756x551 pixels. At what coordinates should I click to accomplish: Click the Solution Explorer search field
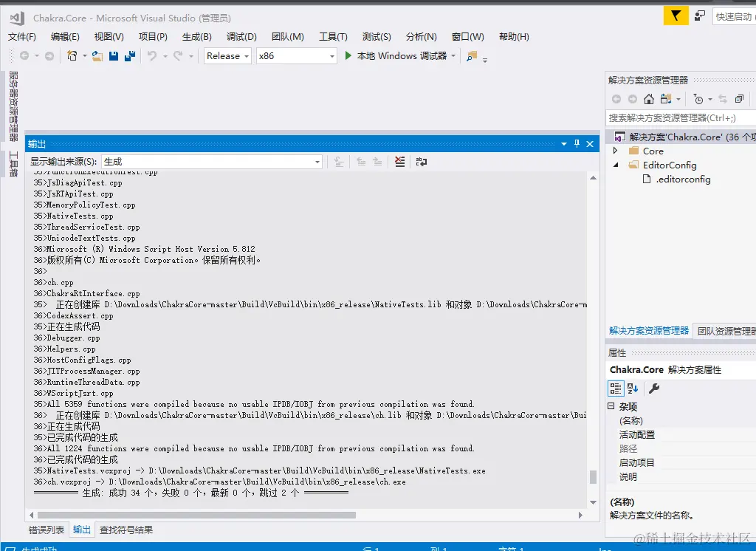pos(680,117)
